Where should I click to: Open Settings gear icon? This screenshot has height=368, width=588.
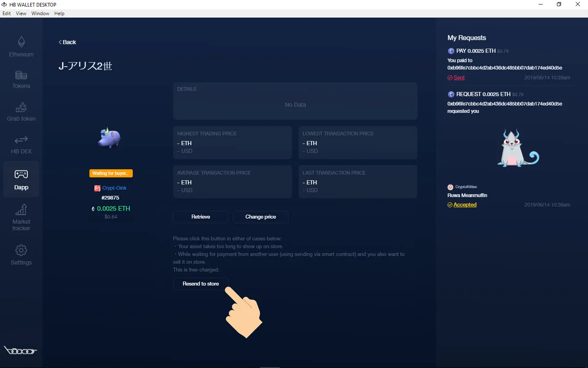[x=21, y=250]
